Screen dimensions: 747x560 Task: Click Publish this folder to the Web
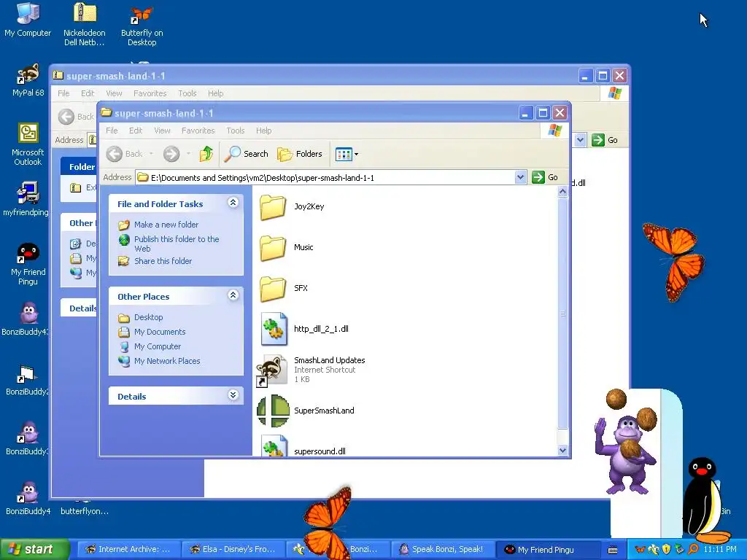(177, 244)
